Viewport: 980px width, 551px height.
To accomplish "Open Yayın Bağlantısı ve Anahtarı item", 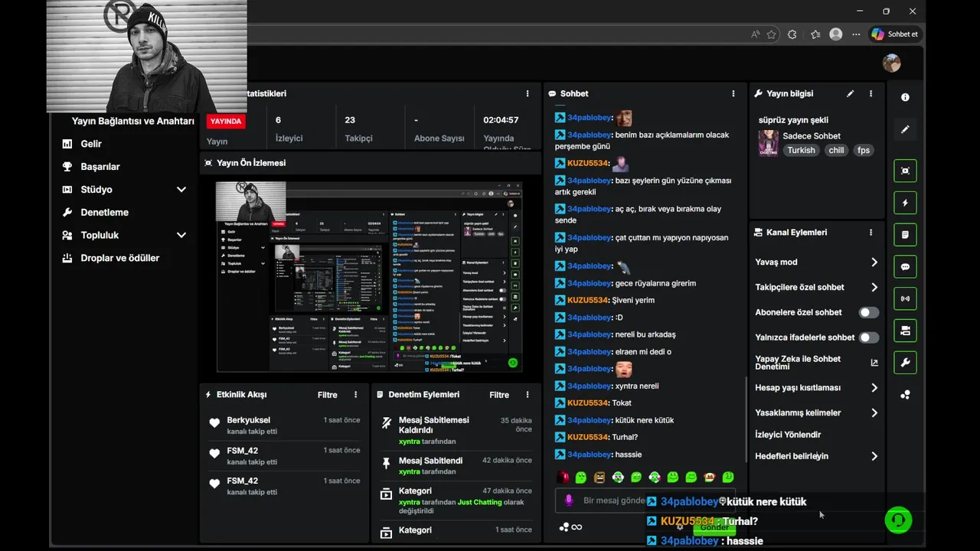I will (133, 121).
